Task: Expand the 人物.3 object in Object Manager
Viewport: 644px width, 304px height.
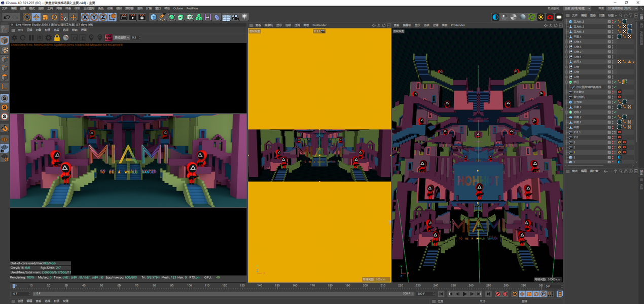Action: pyautogui.click(x=566, y=47)
